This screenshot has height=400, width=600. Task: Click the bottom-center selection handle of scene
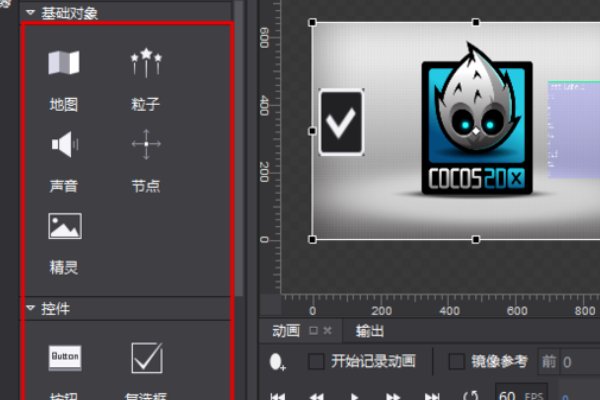pyautogui.click(x=476, y=240)
